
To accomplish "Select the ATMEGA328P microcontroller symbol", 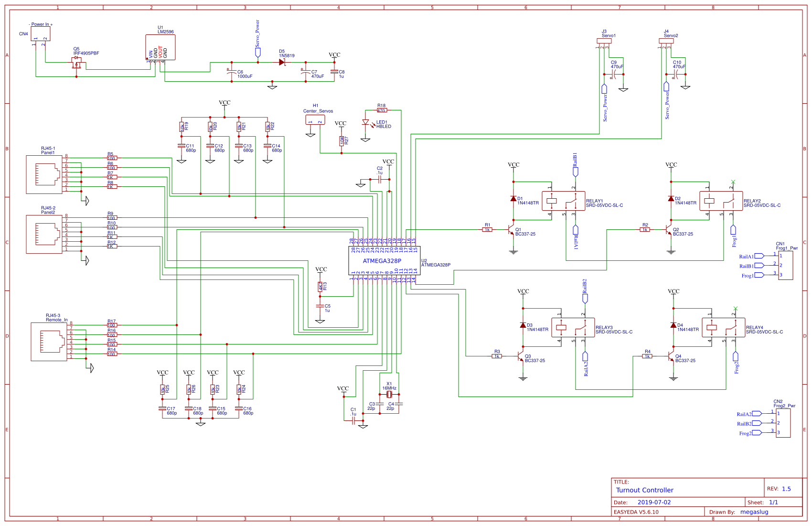I will [x=382, y=260].
